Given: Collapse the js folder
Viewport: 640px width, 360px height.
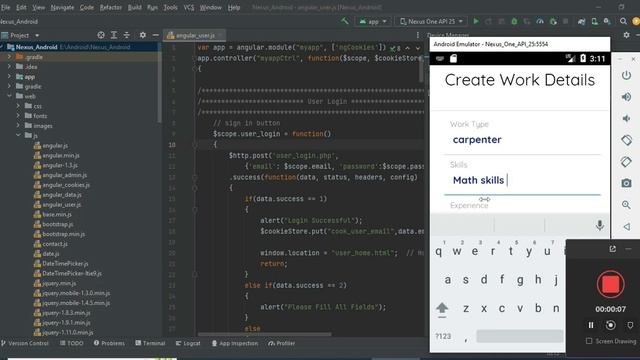Looking at the screenshot, I should (18, 135).
